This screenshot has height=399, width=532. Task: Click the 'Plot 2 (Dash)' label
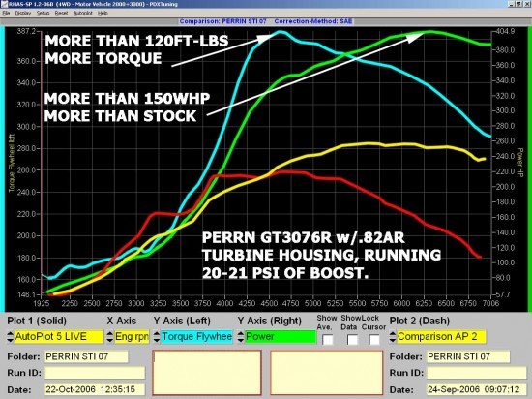point(420,321)
